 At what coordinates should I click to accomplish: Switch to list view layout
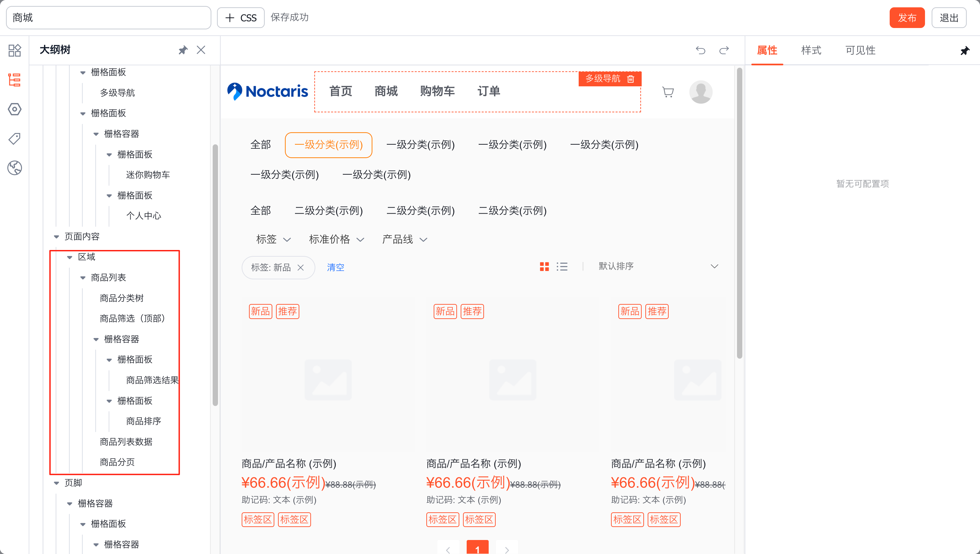click(562, 267)
